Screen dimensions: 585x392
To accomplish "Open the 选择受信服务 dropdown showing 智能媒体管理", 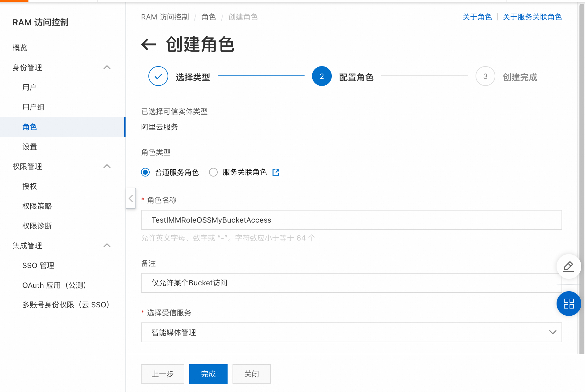I will click(x=351, y=332).
